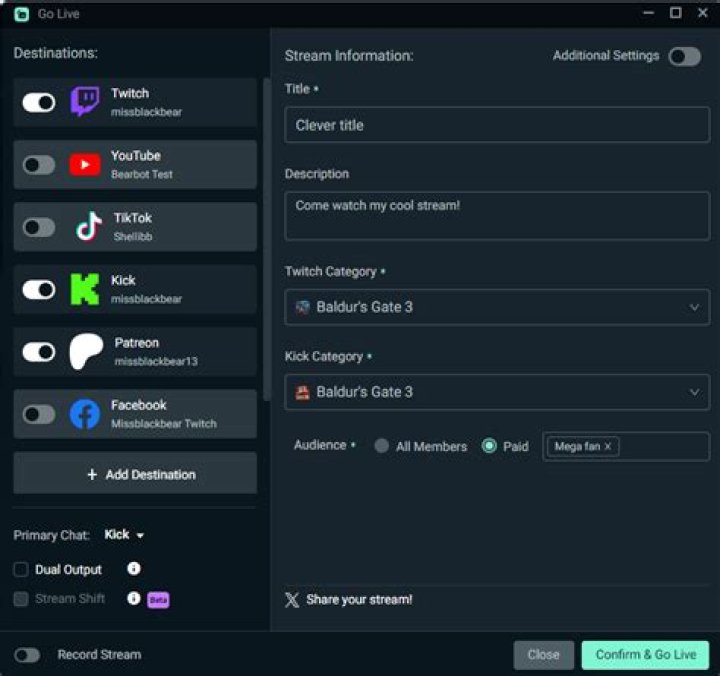Open the Primary Chat Kick dropdown
This screenshot has width=720, height=676.
click(x=124, y=535)
